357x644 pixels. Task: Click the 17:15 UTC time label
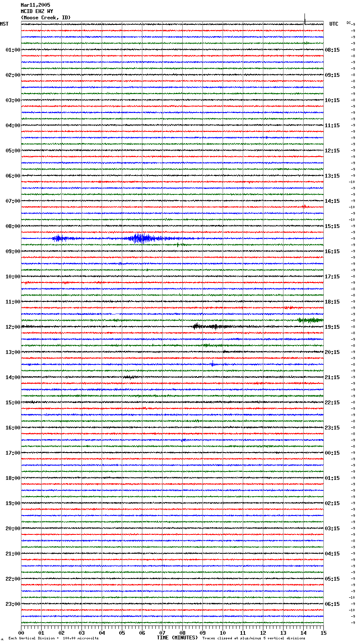click(332, 277)
